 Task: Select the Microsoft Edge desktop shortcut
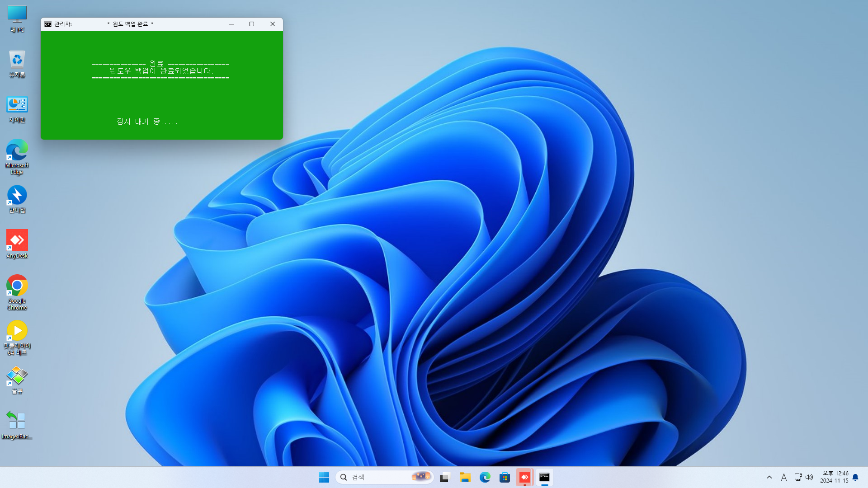[17, 157]
